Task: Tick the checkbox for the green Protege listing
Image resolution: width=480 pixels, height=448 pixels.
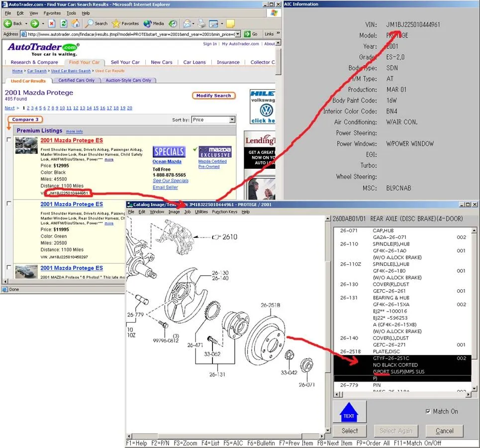Action: pos(9,204)
